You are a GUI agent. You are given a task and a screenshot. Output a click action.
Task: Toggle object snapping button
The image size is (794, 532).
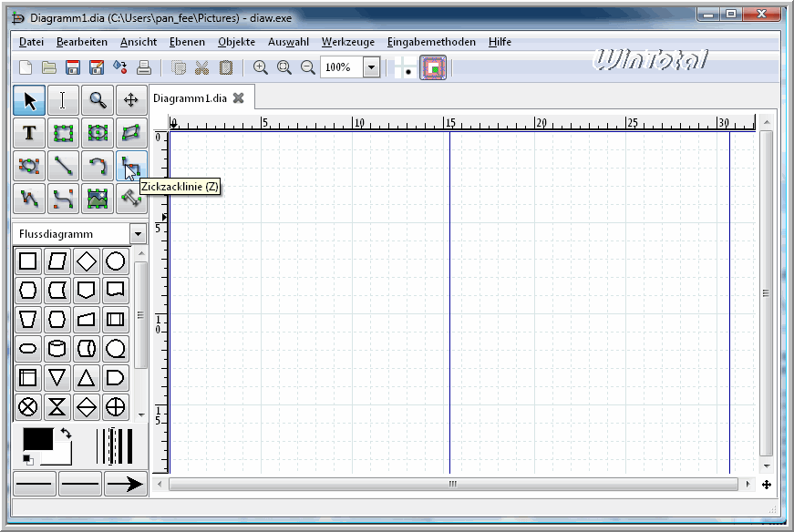click(434, 68)
